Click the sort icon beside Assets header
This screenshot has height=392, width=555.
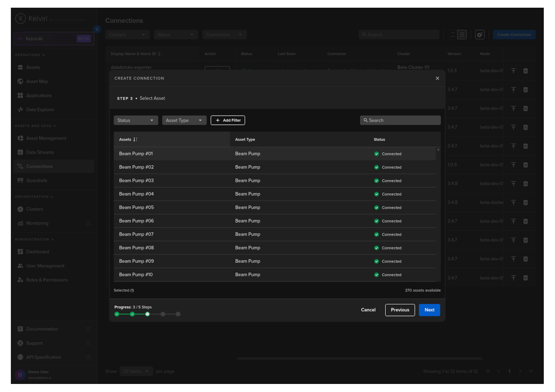(135, 139)
